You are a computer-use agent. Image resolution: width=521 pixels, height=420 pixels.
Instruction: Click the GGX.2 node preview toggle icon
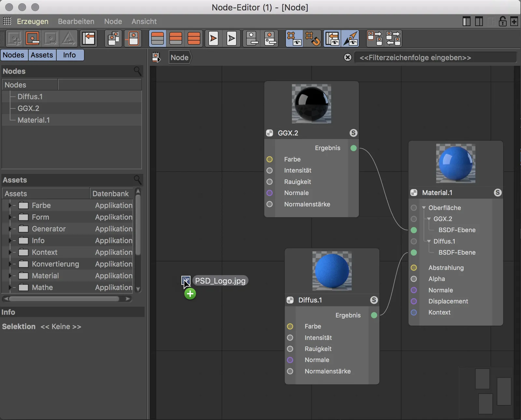point(270,133)
